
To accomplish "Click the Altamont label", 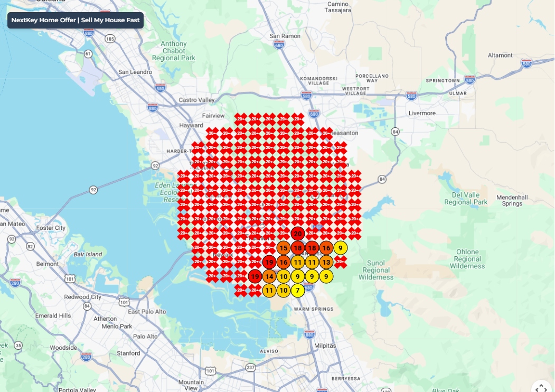I will [500, 55].
